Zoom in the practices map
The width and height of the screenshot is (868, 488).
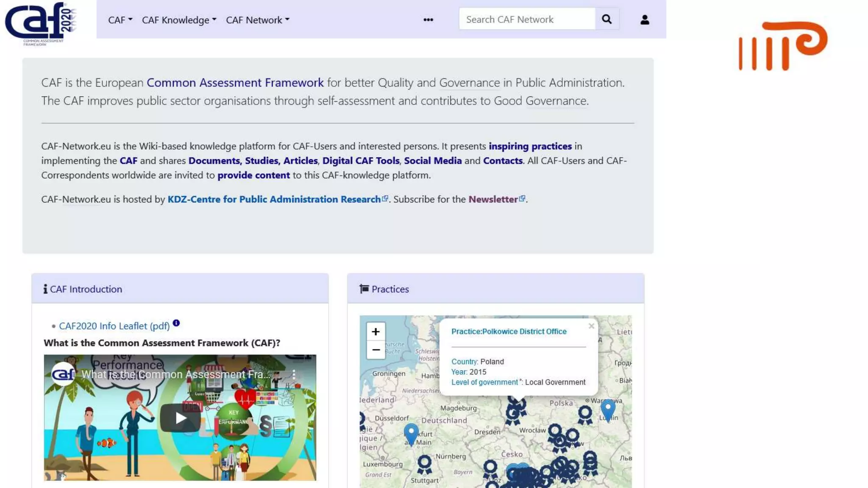coord(376,332)
